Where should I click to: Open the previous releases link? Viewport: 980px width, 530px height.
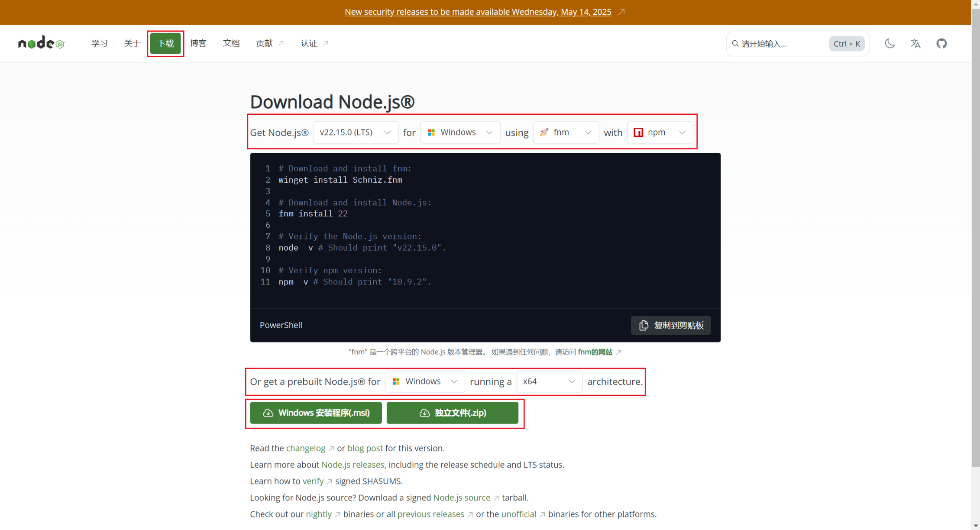point(430,514)
